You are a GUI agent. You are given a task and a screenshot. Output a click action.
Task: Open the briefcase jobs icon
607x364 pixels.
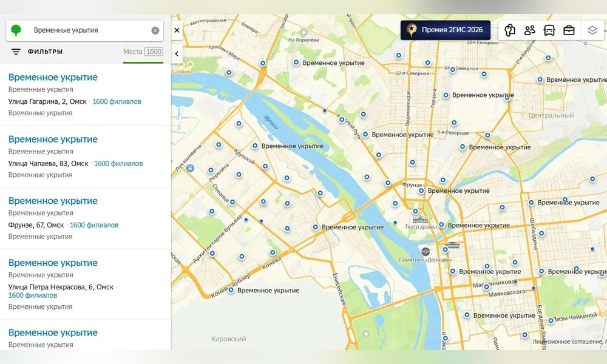click(x=569, y=30)
